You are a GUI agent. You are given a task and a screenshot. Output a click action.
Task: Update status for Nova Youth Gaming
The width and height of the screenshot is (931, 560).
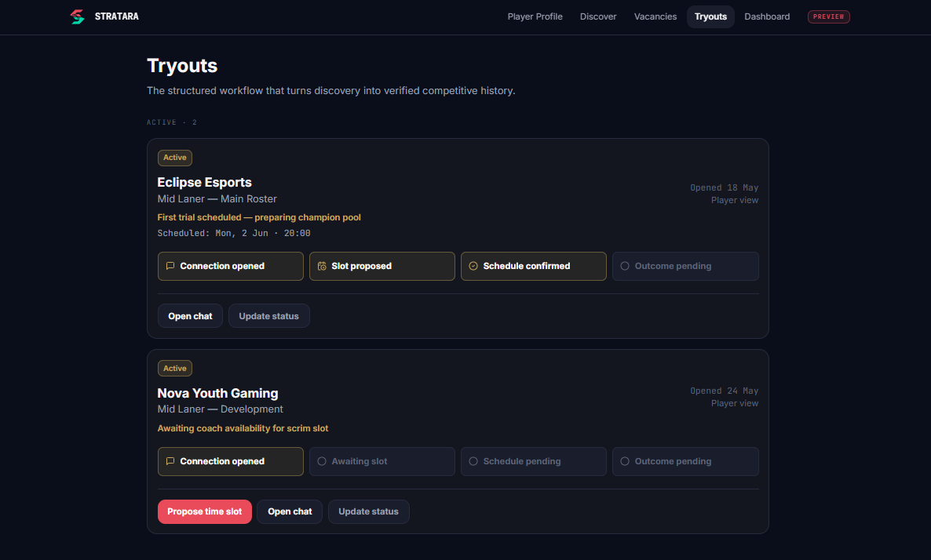369,511
